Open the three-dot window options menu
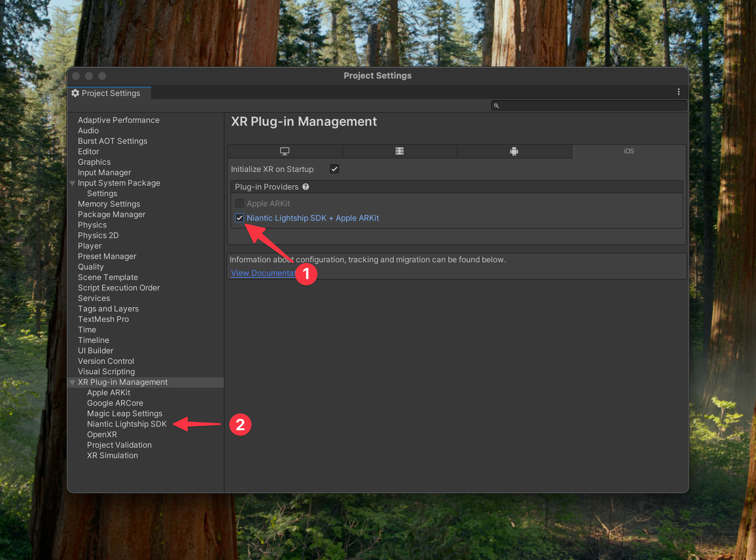Image resolution: width=756 pixels, height=560 pixels. [x=678, y=92]
